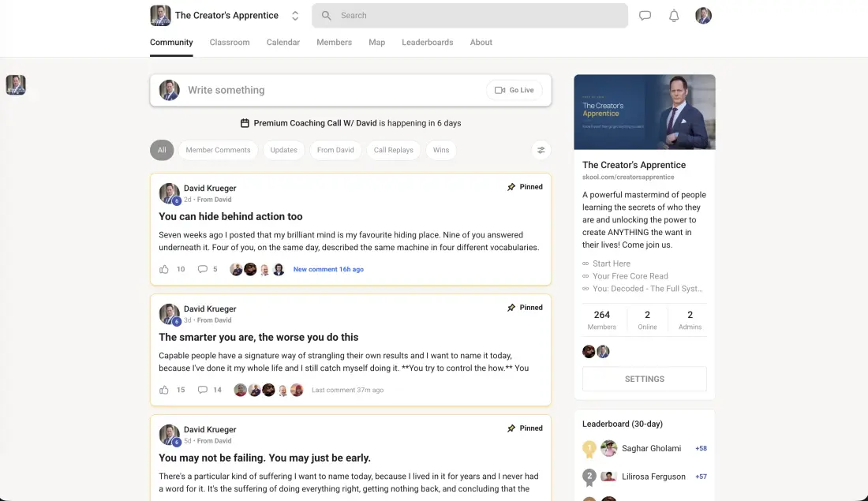Open the Members tab

point(335,42)
